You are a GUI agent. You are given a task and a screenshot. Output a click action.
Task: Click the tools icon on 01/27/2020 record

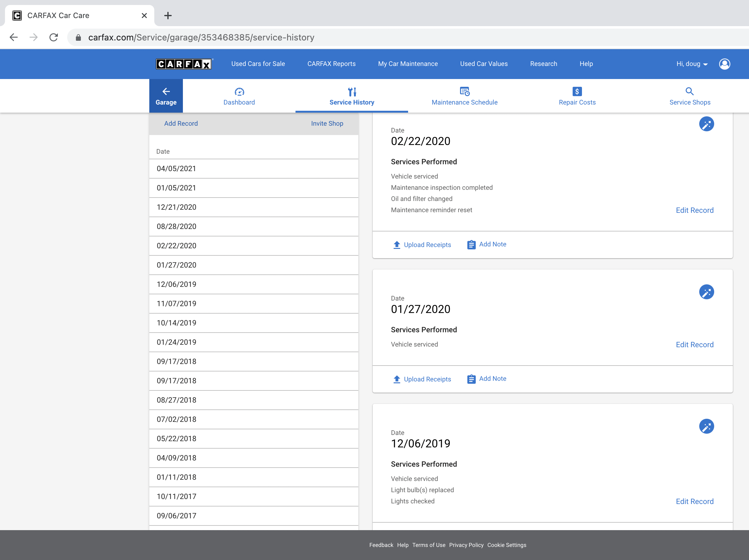pos(706,292)
